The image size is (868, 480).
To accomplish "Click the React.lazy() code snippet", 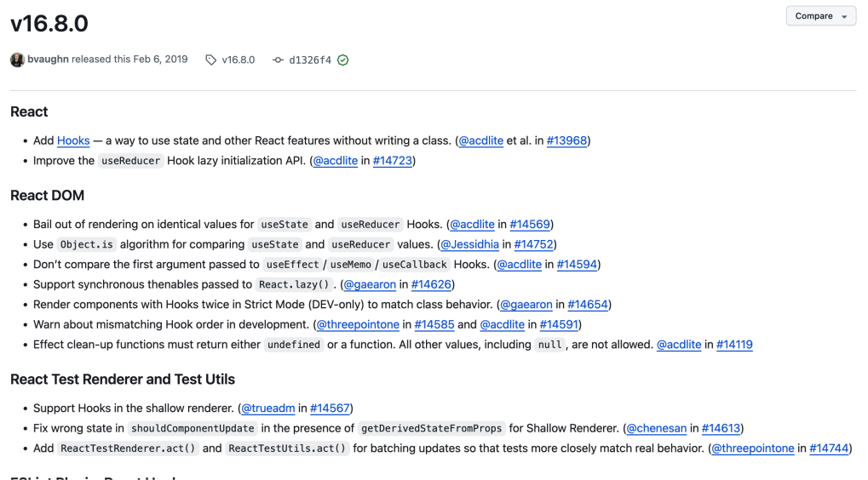I will [x=294, y=284].
